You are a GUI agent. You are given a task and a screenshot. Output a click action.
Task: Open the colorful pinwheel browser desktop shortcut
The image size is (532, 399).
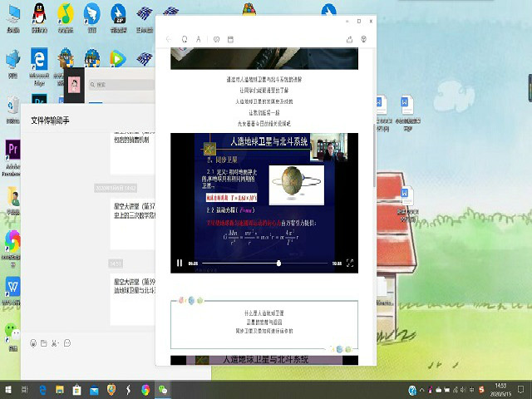point(12,249)
